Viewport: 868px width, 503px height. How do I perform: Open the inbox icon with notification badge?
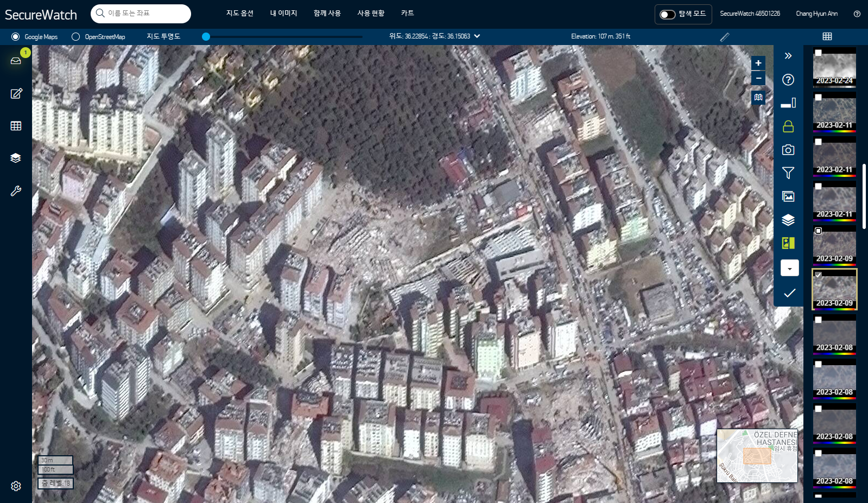[16, 61]
